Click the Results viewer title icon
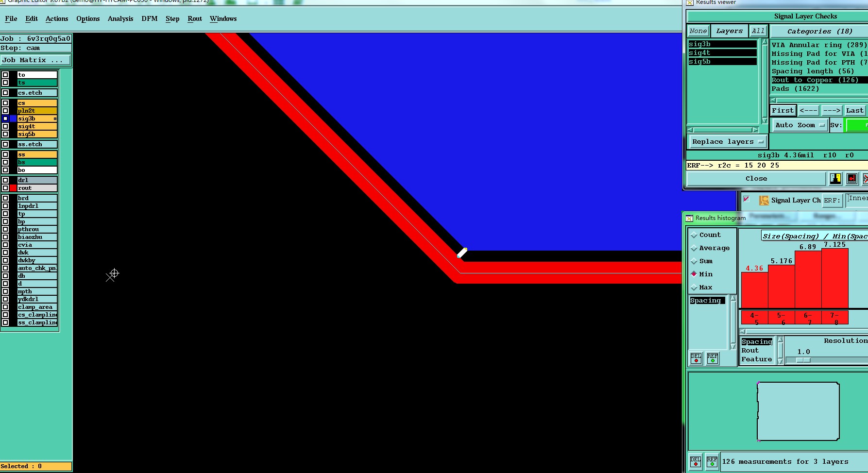Image resolution: width=868 pixels, height=473 pixels. click(689, 2)
